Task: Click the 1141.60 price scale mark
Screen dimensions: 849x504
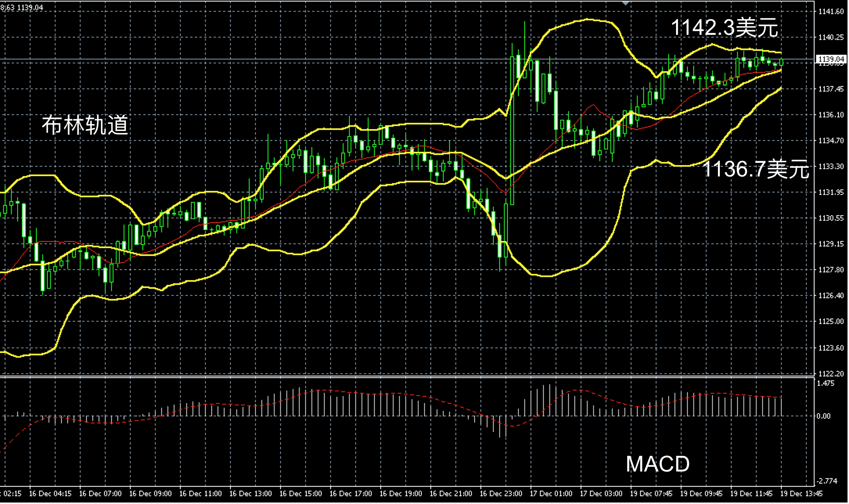Action: point(831,12)
